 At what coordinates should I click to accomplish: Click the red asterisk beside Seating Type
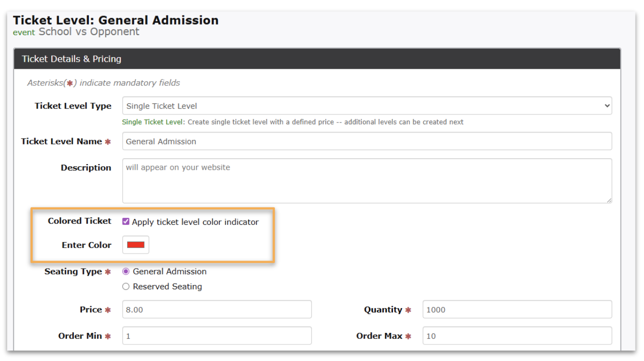point(108,272)
